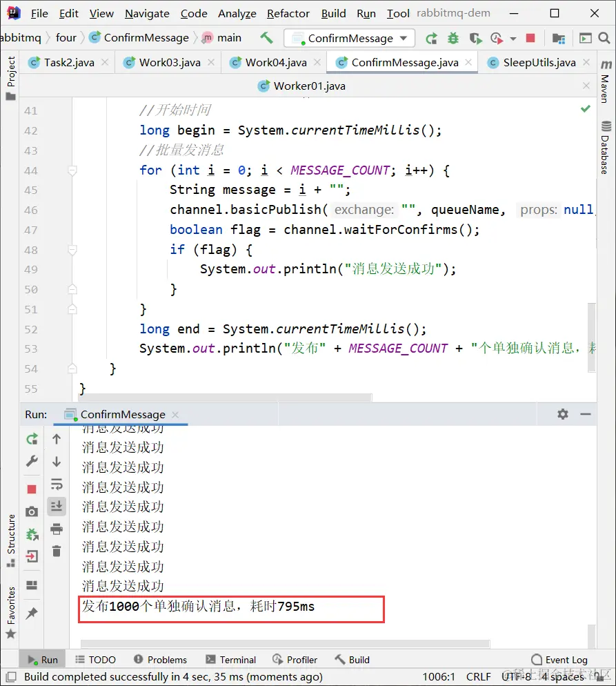Close ConfirmMessage run tab
616x686 pixels.
[175, 414]
